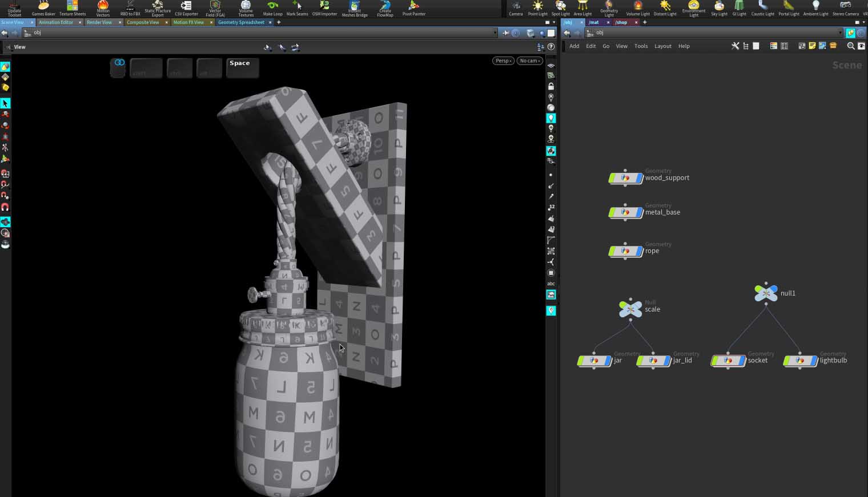Toggle the highlighted light bulb display option

[551, 118]
